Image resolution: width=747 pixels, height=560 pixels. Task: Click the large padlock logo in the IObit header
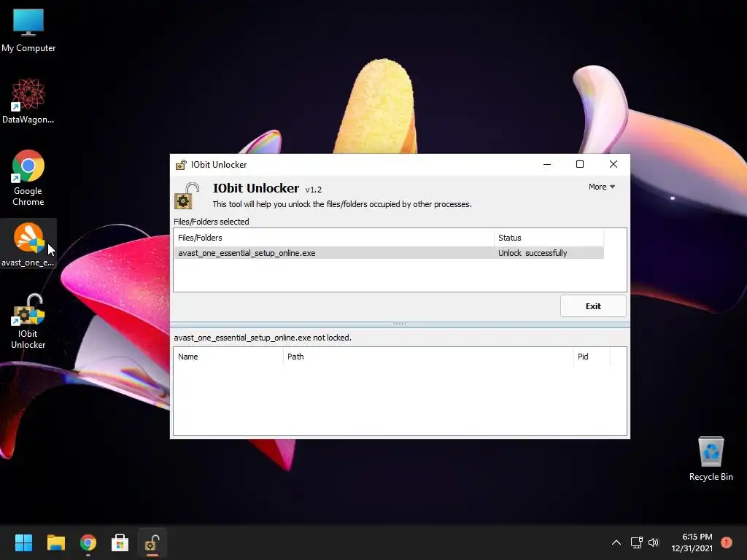click(186, 195)
